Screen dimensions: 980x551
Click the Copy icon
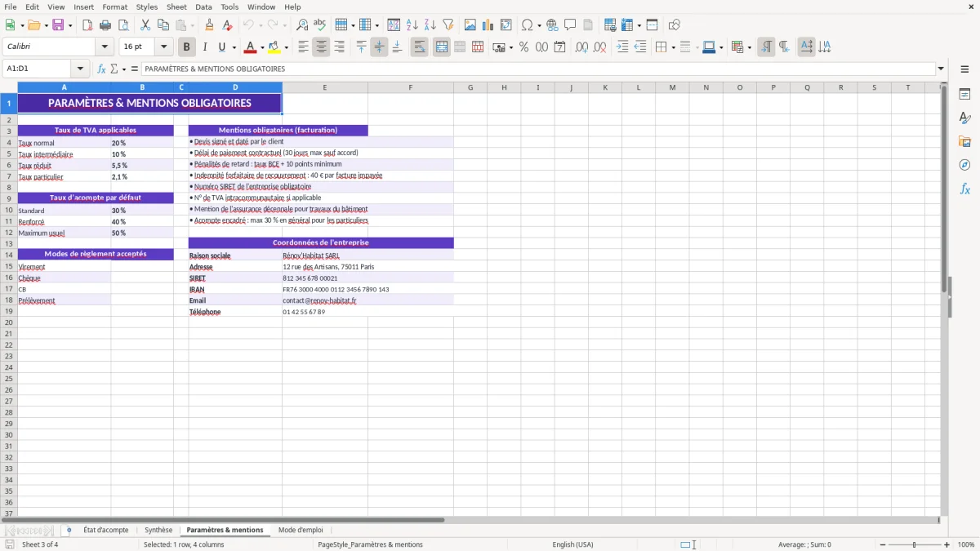163,25
